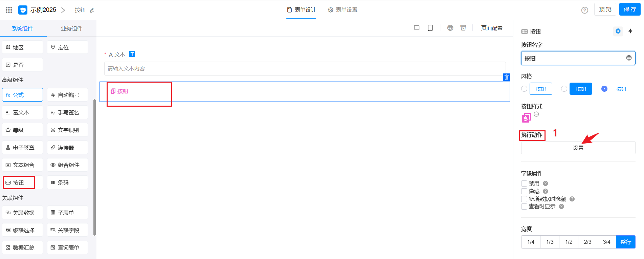The width and height of the screenshot is (644, 259).
Task: Open the app grid menu icon
Action: (x=9, y=10)
